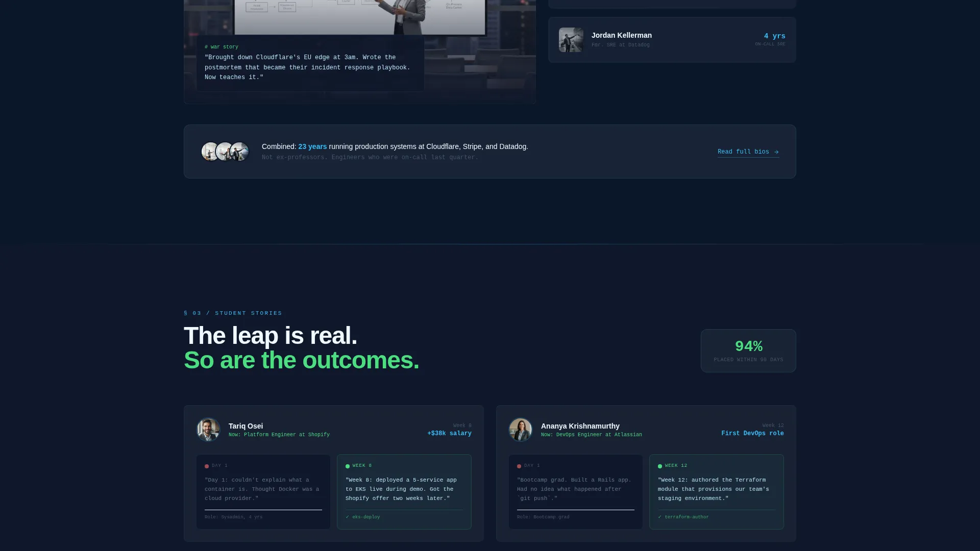The height and width of the screenshot is (551, 980).
Task: Click Role: Bootcamp grad text
Action: 543,517
